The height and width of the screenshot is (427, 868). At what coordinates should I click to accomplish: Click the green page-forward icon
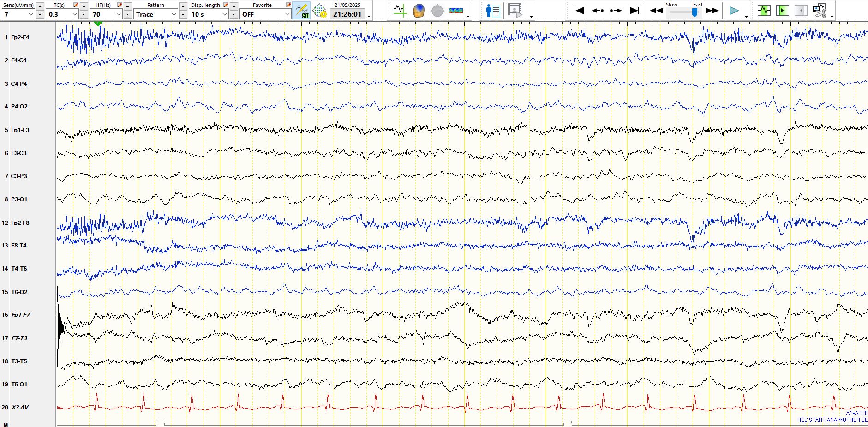click(783, 10)
